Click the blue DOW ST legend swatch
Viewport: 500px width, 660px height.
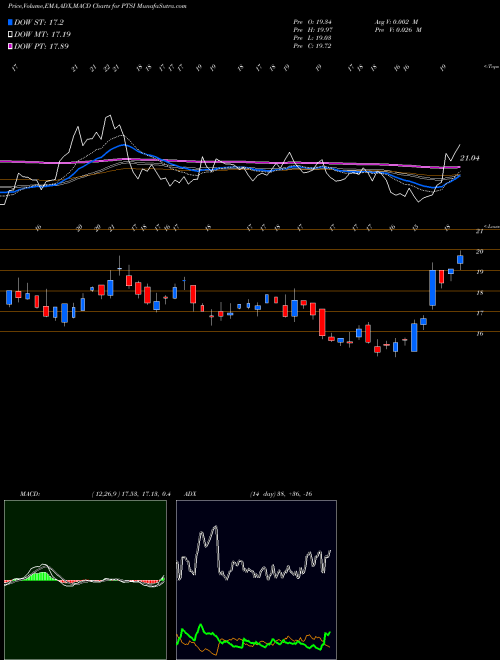click(x=10, y=22)
